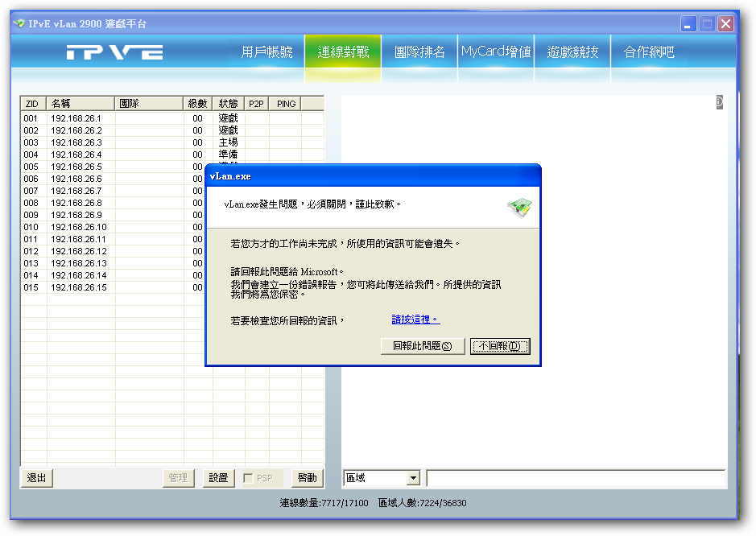Select row 192.168.26.7

coord(113,191)
